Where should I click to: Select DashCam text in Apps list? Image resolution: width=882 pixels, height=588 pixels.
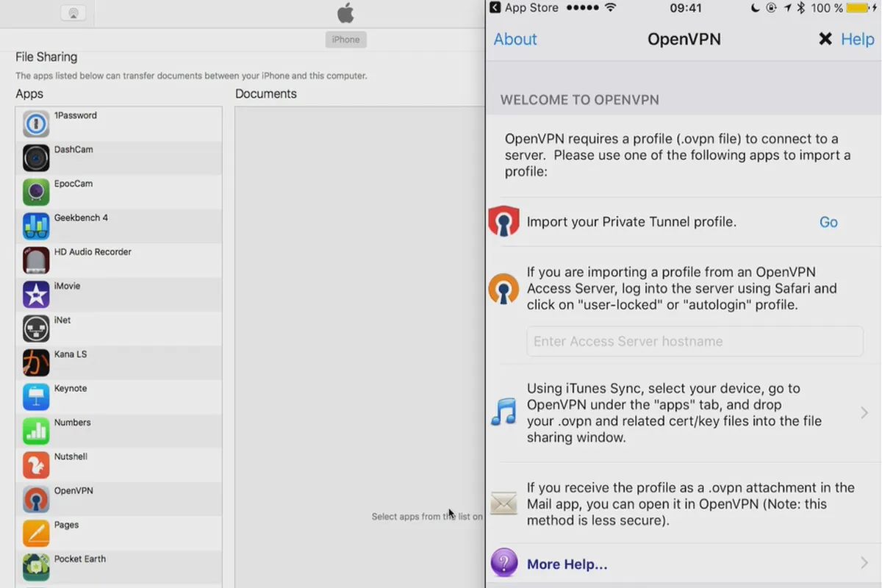[x=73, y=149]
